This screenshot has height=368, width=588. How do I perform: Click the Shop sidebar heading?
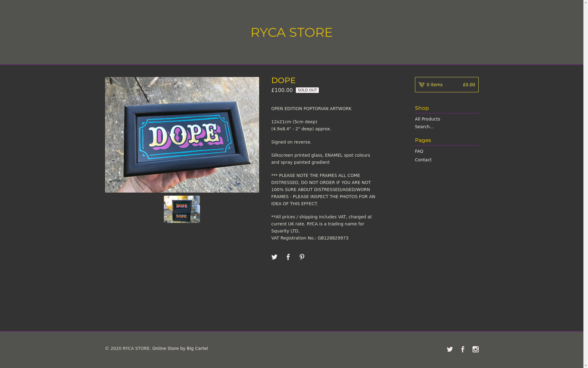coord(422,108)
